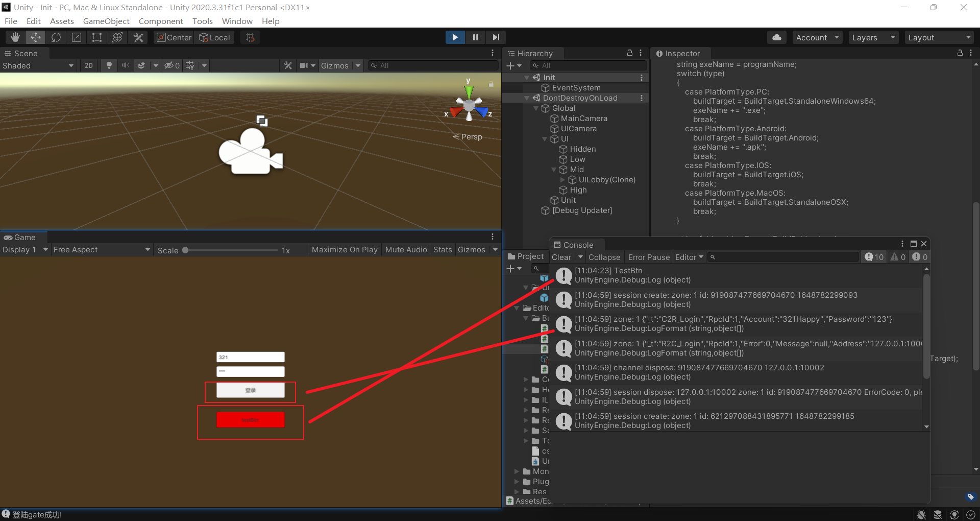This screenshot has height=521, width=980.
Task: Open the GameObject menu
Action: pyautogui.click(x=106, y=21)
